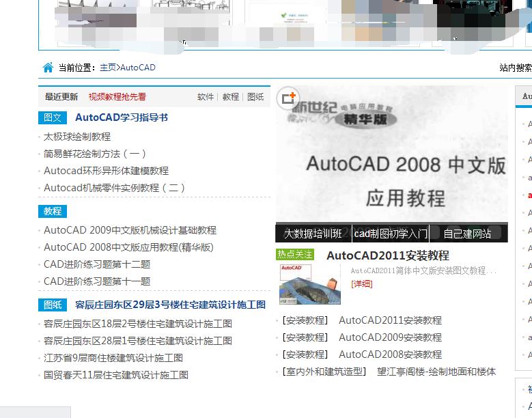Image resolution: width=532 pixels, height=418 pixels.
Task: Open CAD进阶练习题第十一题
Action: [x=97, y=281]
